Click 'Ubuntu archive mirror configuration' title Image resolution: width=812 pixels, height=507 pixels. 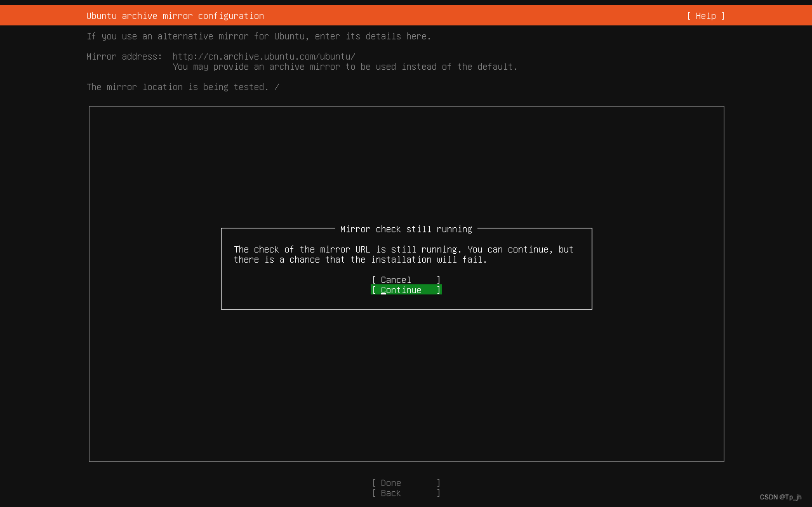(x=175, y=16)
